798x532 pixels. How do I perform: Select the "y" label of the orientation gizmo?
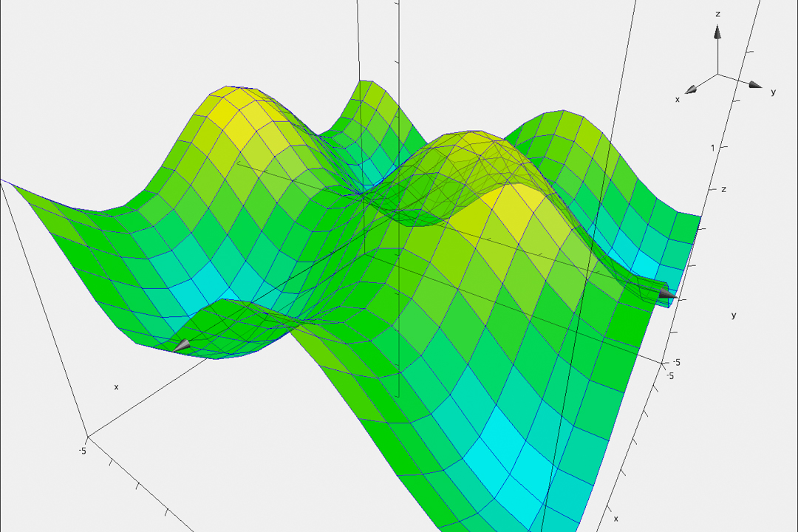(x=773, y=92)
